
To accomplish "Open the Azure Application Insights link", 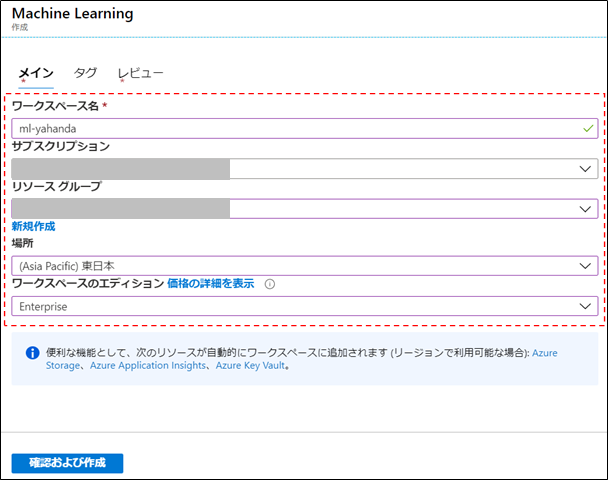I will pyautogui.click(x=148, y=366).
